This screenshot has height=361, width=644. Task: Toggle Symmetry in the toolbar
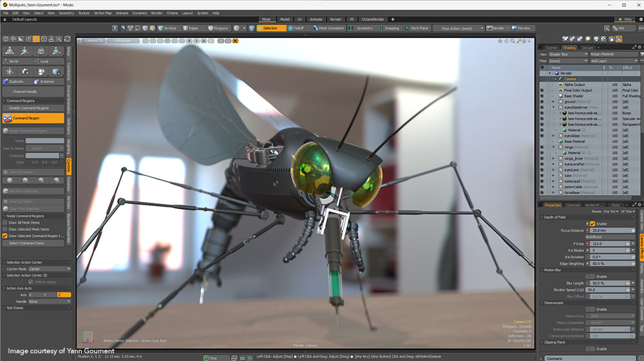[363, 28]
